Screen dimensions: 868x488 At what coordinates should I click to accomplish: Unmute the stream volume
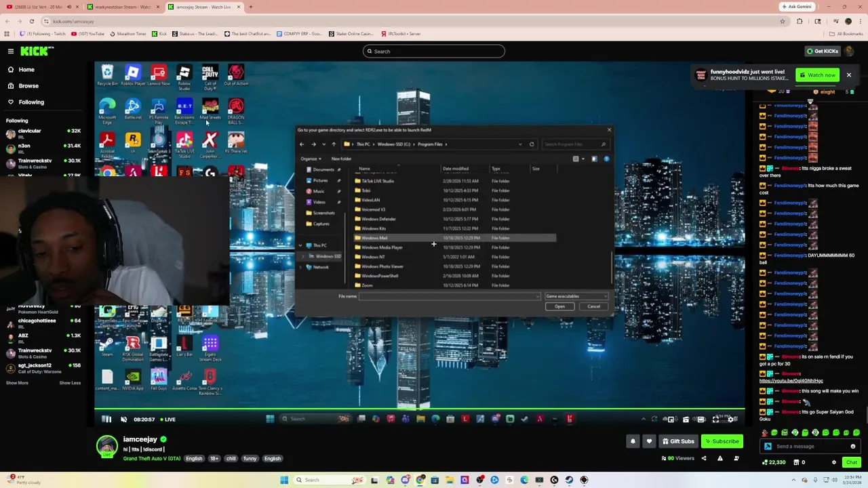click(123, 419)
